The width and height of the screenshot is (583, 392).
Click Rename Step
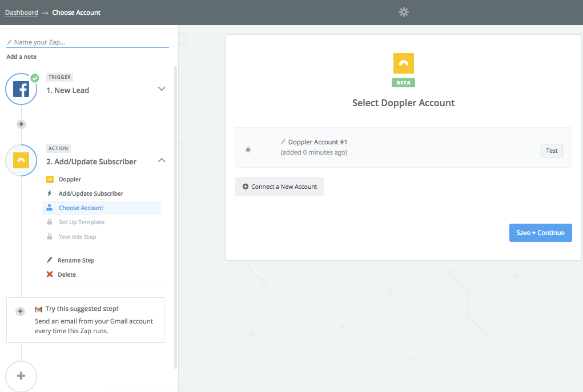pyautogui.click(x=76, y=260)
